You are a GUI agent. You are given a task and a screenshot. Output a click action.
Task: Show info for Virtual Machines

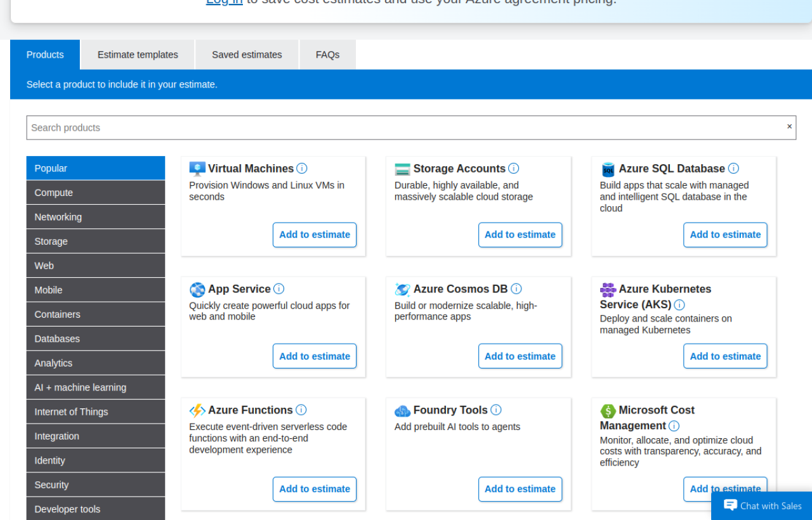tap(302, 168)
